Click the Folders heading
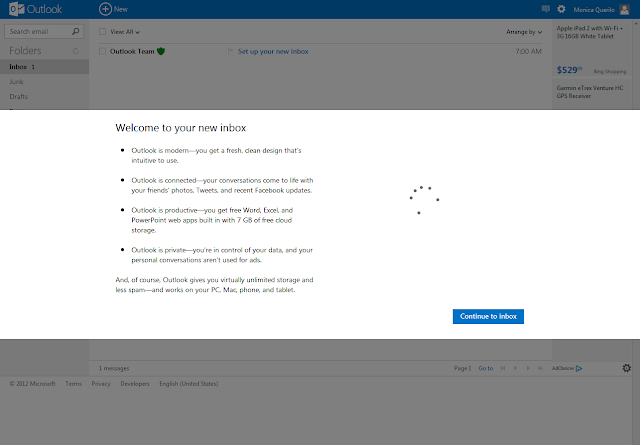The image size is (640, 445). 25,51
